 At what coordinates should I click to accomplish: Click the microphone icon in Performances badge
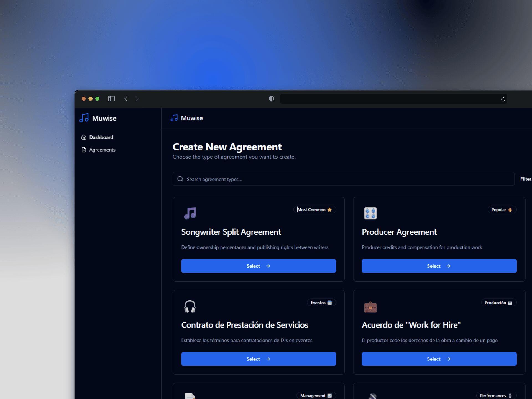tap(510, 396)
